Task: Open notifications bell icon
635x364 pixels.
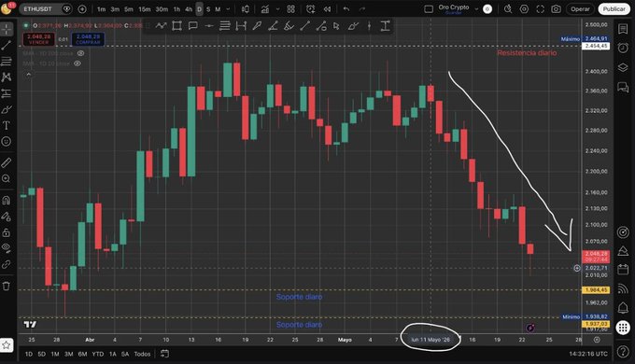Action: coord(623,308)
